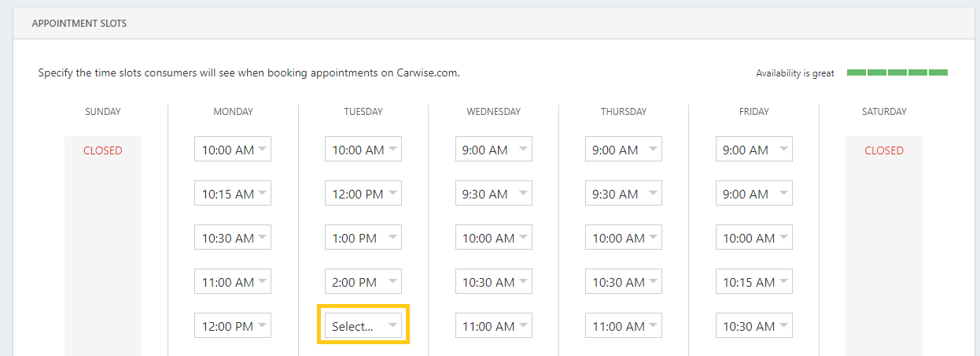Open Thursday 10:30 AM slot dropdown
This screenshot has width=980, height=356.
(624, 282)
